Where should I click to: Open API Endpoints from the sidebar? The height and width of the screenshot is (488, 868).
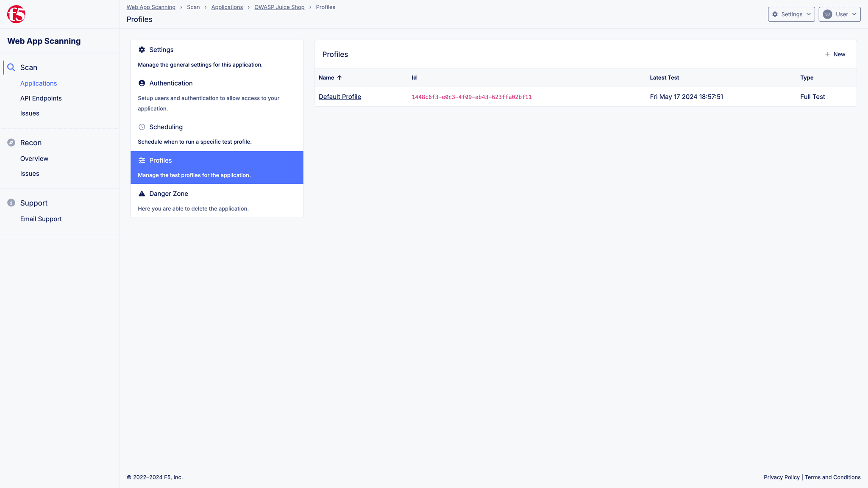pyautogui.click(x=41, y=98)
